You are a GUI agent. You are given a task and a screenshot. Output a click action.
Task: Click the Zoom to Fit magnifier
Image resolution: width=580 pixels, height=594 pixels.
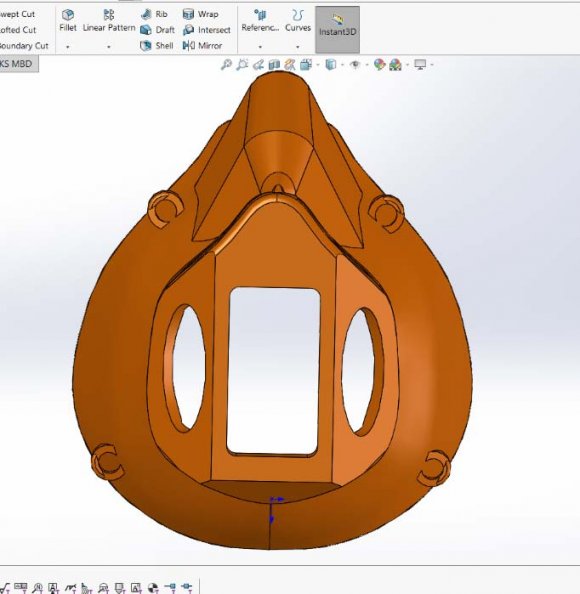coord(226,65)
